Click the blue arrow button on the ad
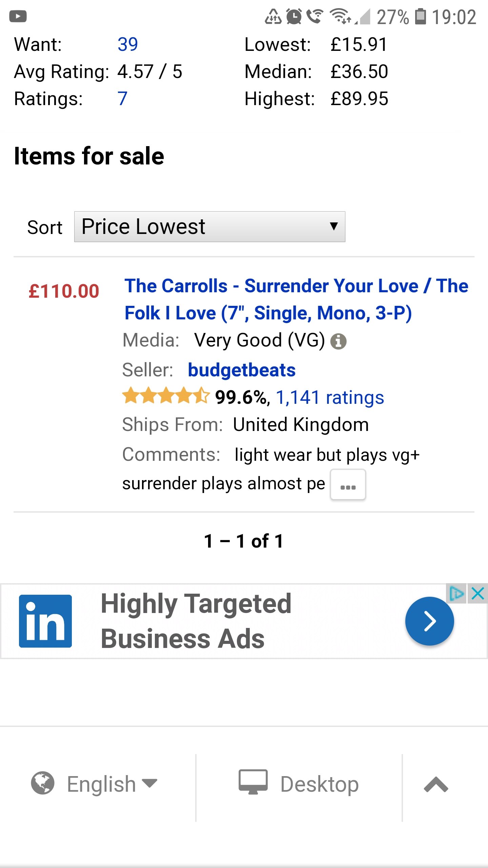Viewport: 488px width, 868px height. point(430,621)
